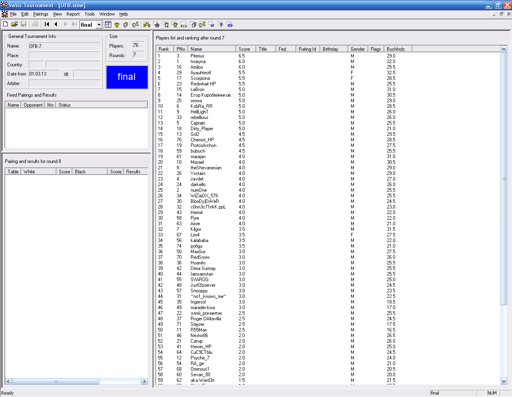
Task: Click the Title column header
Action: click(x=265, y=49)
